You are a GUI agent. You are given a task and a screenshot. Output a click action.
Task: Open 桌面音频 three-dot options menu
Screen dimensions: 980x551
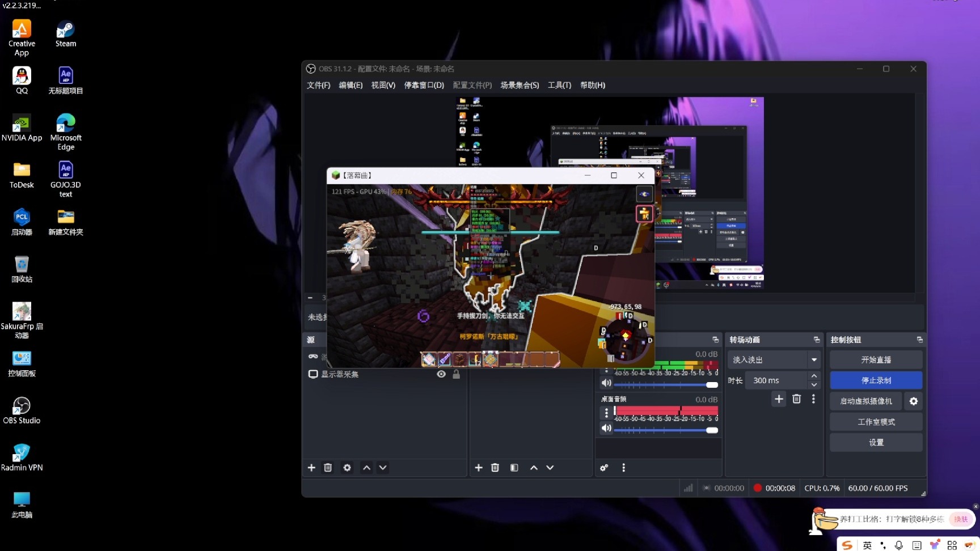(606, 412)
